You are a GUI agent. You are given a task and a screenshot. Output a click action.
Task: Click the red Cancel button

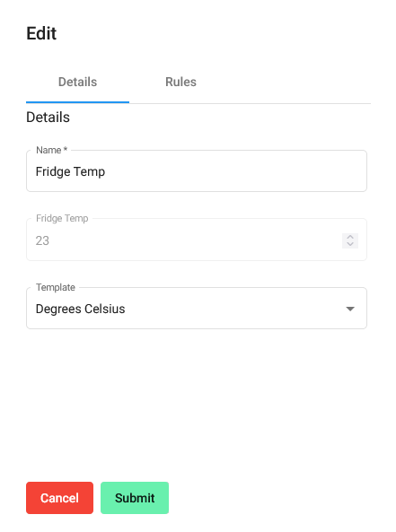(60, 498)
